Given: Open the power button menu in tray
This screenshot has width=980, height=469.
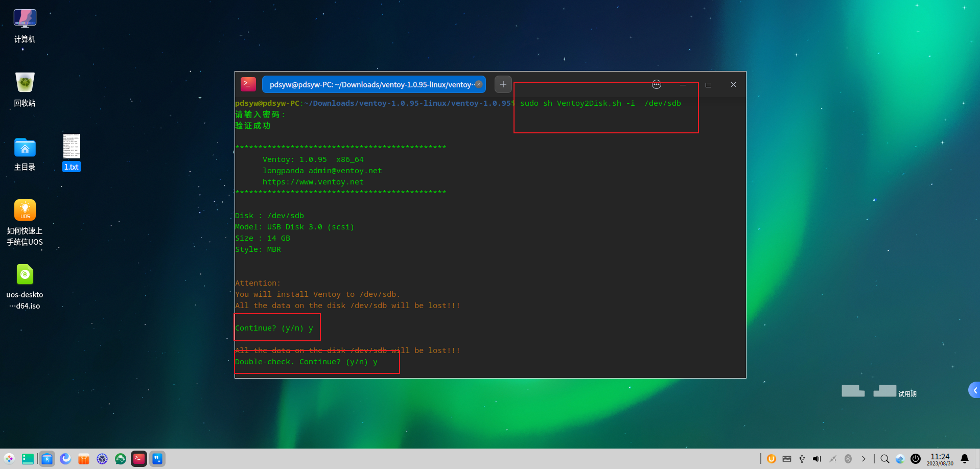Looking at the screenshot, I should click(916, 459).
